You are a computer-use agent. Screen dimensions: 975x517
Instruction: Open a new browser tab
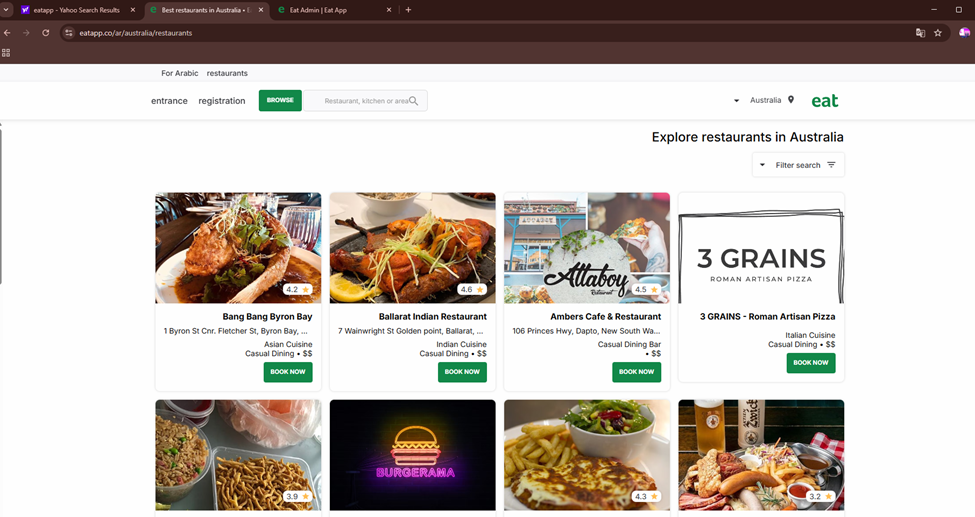409,10
